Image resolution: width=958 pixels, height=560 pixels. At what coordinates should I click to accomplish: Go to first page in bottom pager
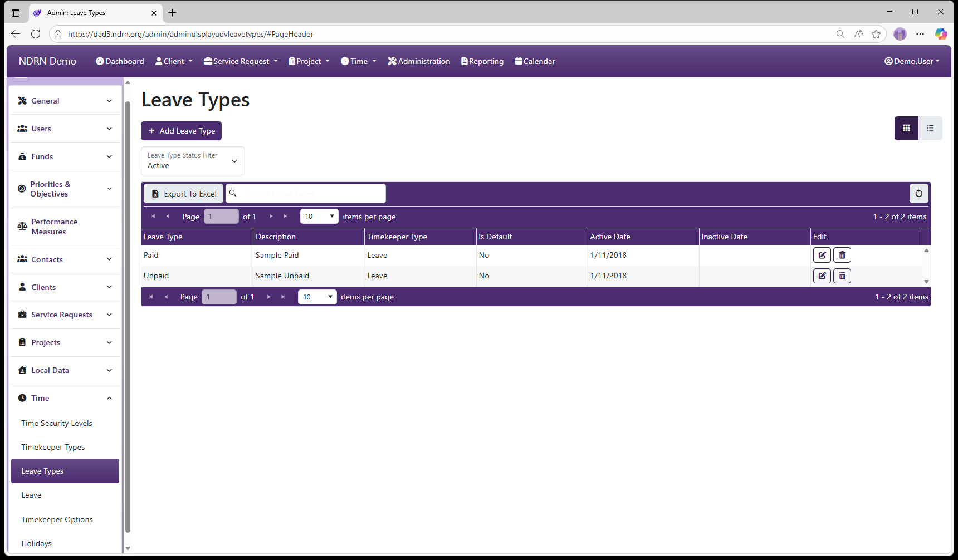151,297
